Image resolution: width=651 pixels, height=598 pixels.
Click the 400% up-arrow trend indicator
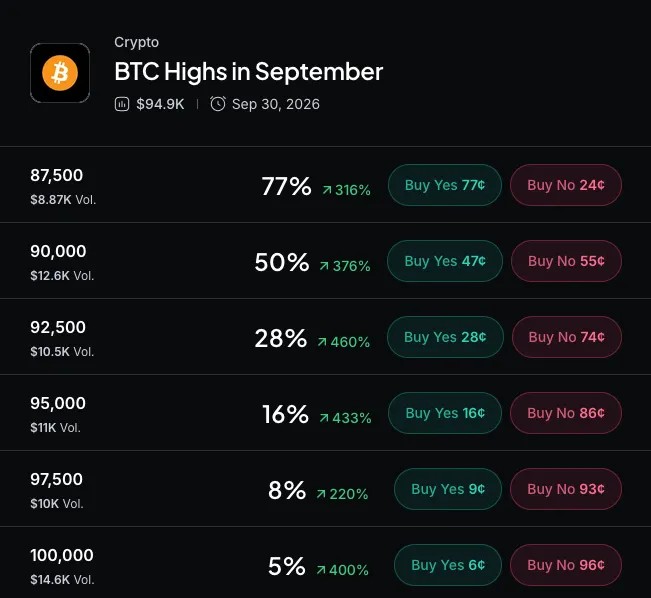(342, 570)
